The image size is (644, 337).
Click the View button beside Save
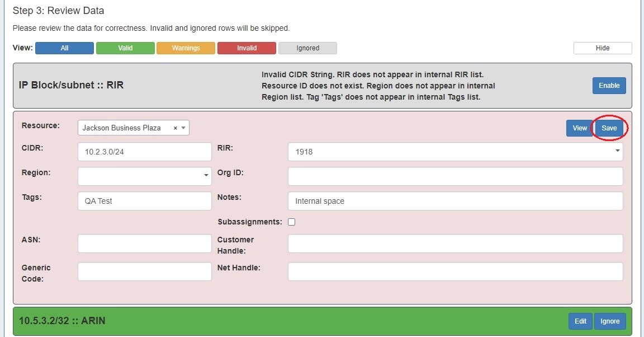coord(580,128)
